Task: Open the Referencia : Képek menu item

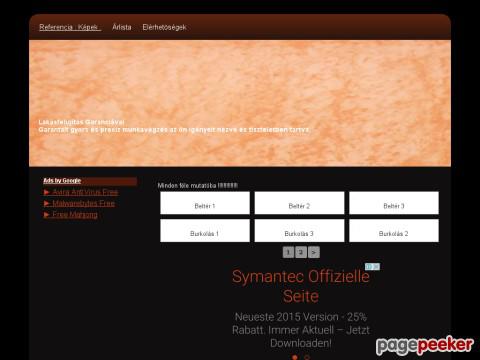Action: [x=70, y=27]
